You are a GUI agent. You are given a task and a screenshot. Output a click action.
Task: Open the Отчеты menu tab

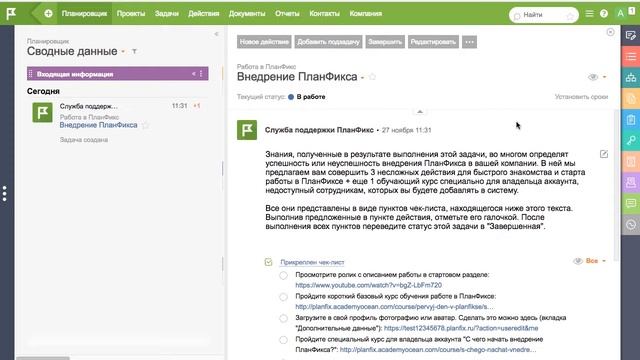pyautogui.click(x=287, y=13)
